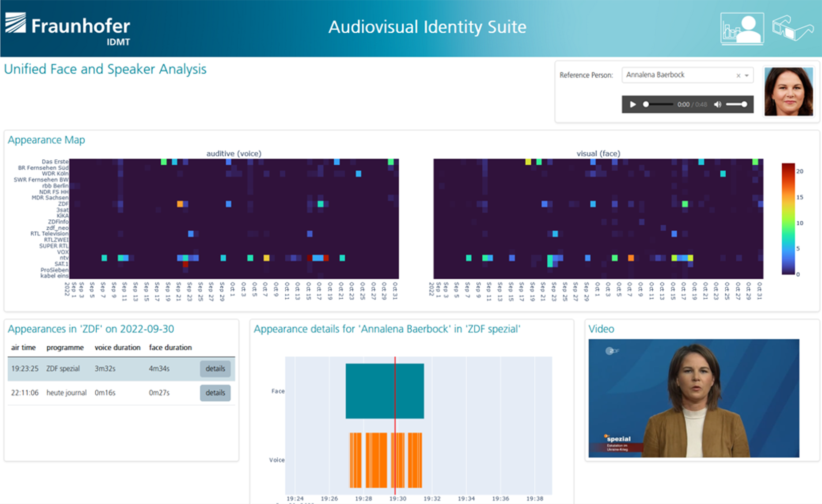Open details for heute journal programme

[215, 393]
